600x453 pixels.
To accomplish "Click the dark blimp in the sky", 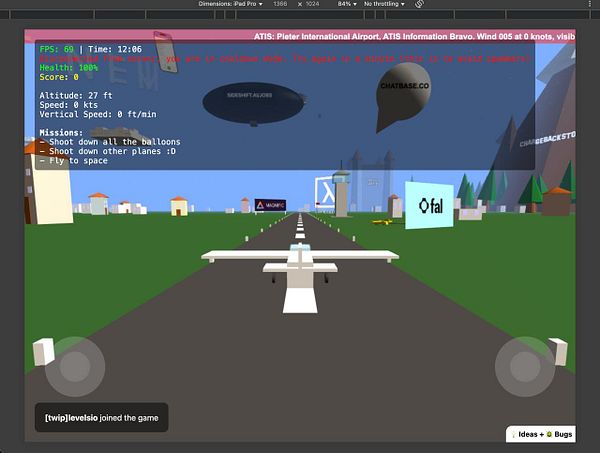I will tap(254, 103).
